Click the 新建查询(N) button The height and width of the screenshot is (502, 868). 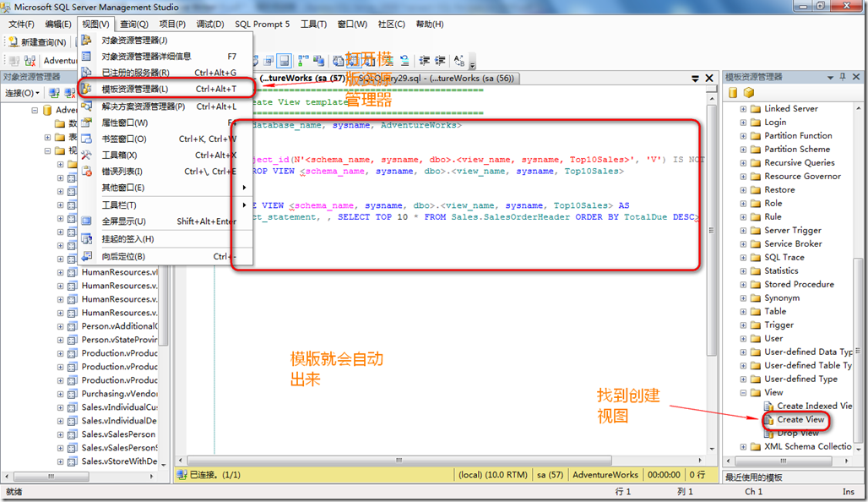[x=37, y=42]
